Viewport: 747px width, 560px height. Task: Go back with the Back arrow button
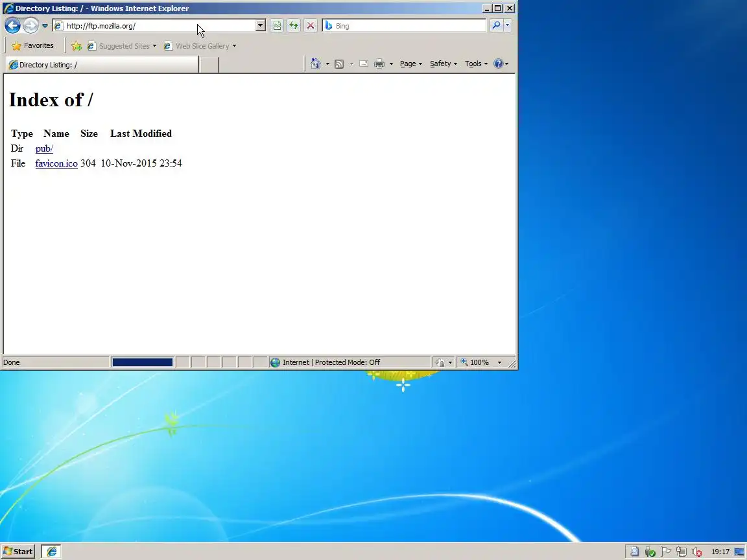coord(13,26)
